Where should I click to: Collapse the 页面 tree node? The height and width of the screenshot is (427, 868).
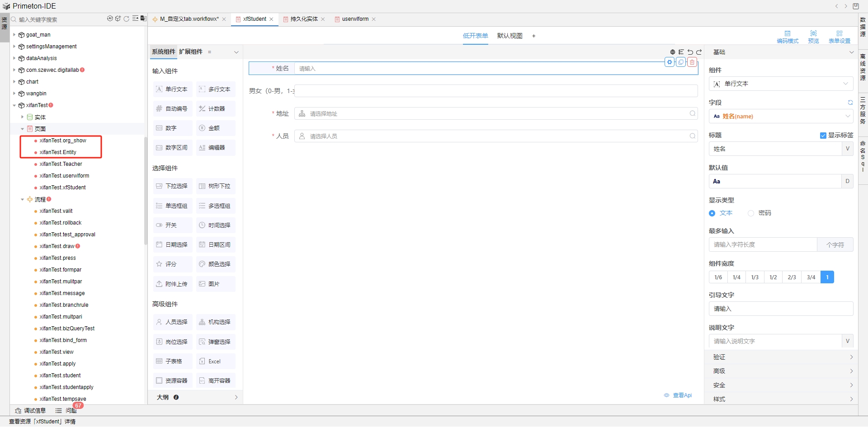(x=23, y=129)
